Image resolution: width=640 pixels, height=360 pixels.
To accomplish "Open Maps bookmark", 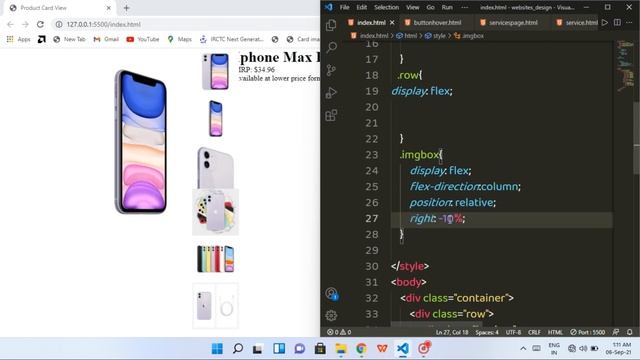I will pos(180,39).
